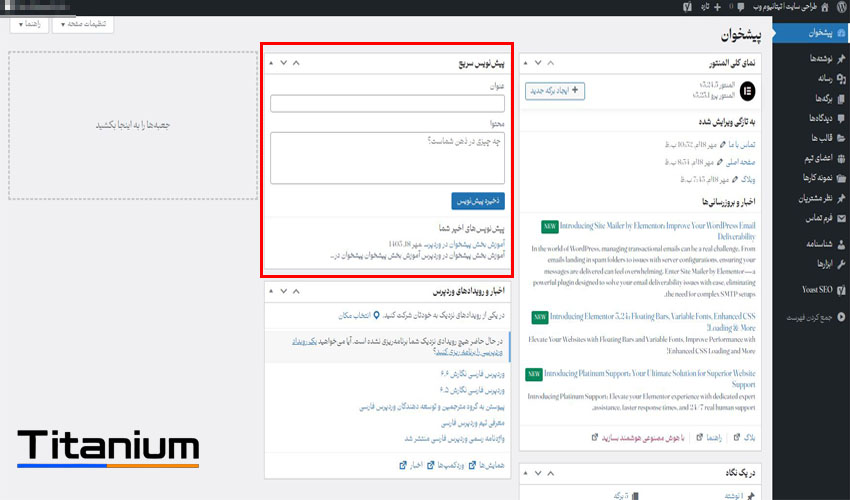Move اخبار و رویدادهای وردپرس widget up
Image resolution: width=850 pixels, height=500 pixels.
click(x=296, y=291)
